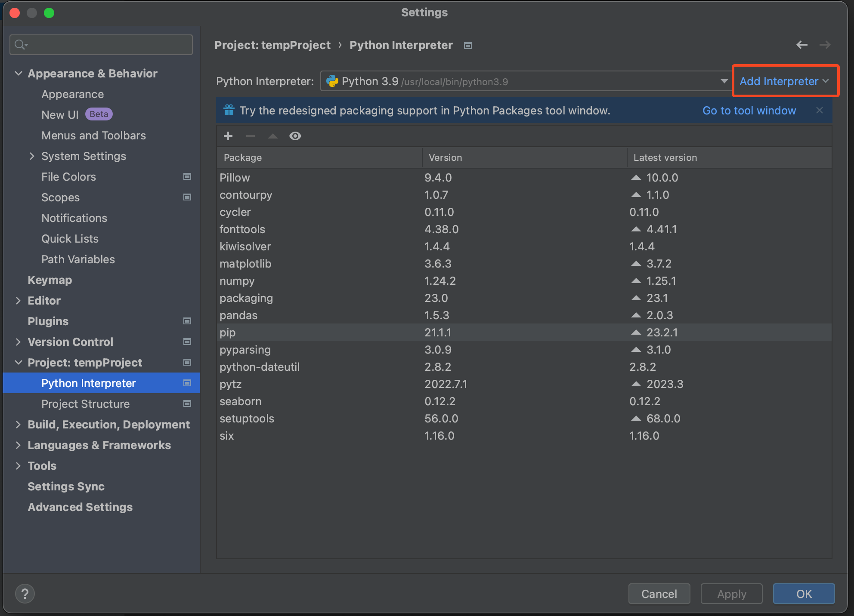Expand Languages & Frameworks section
The image size is (854, 616).
pos(18,445)
